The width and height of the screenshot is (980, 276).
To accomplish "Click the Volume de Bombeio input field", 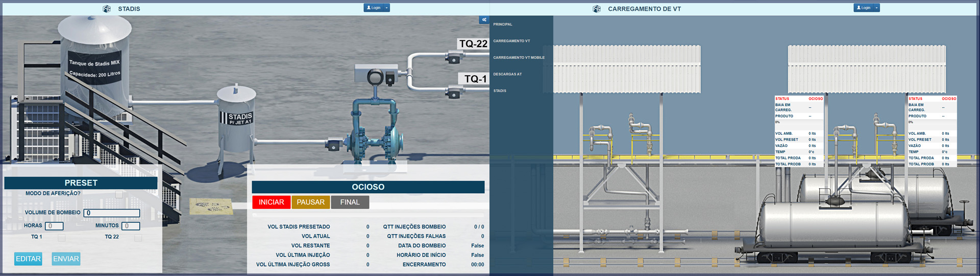I will click(112, 213).
